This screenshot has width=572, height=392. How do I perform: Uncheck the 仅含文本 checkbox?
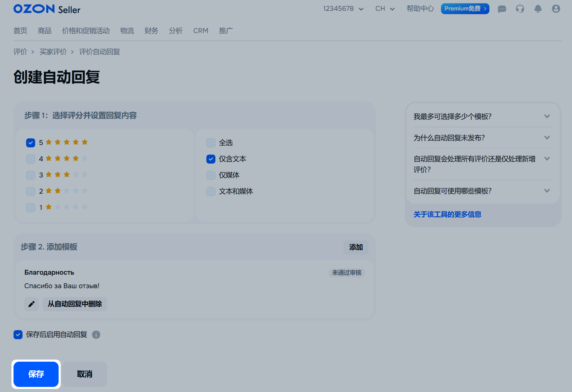point(211,159)
